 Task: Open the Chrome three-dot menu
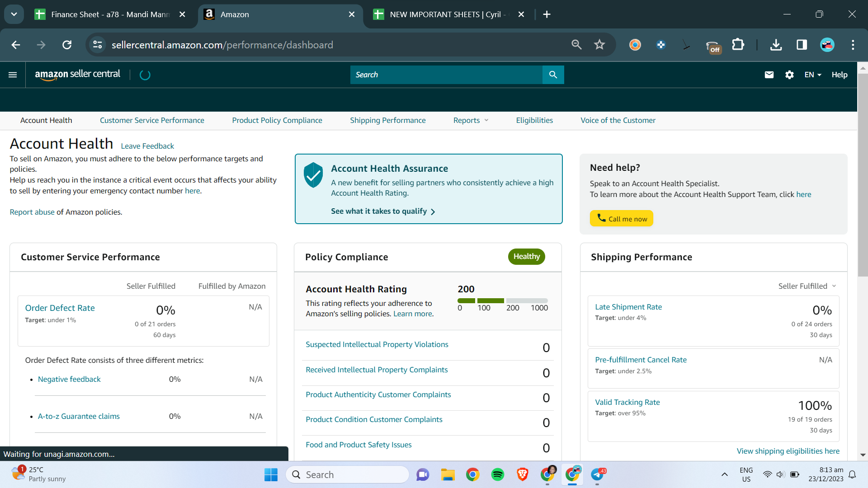853,45
